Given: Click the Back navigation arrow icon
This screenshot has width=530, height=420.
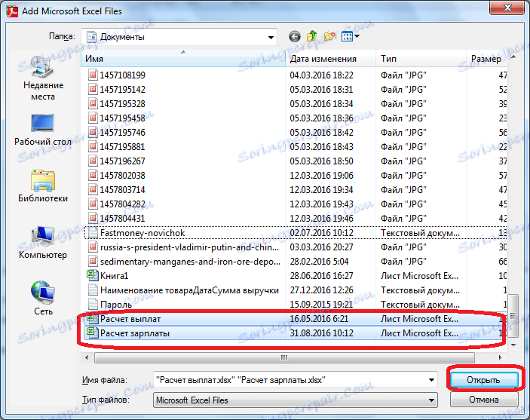Looking at the screenshot, I should [x=295, y=36].
